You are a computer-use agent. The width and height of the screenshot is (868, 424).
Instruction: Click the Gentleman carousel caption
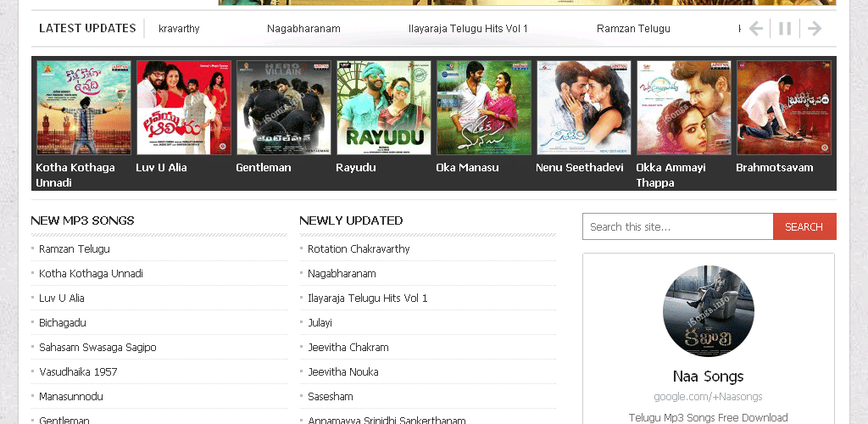point(264,167)
